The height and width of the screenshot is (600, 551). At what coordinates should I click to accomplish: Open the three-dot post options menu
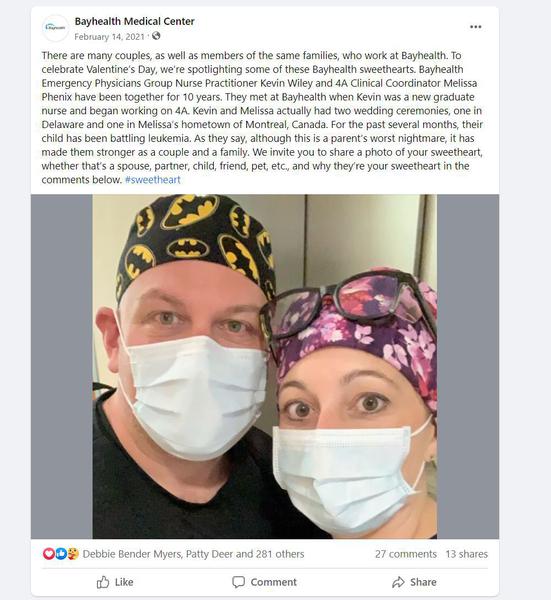[475, 27]
